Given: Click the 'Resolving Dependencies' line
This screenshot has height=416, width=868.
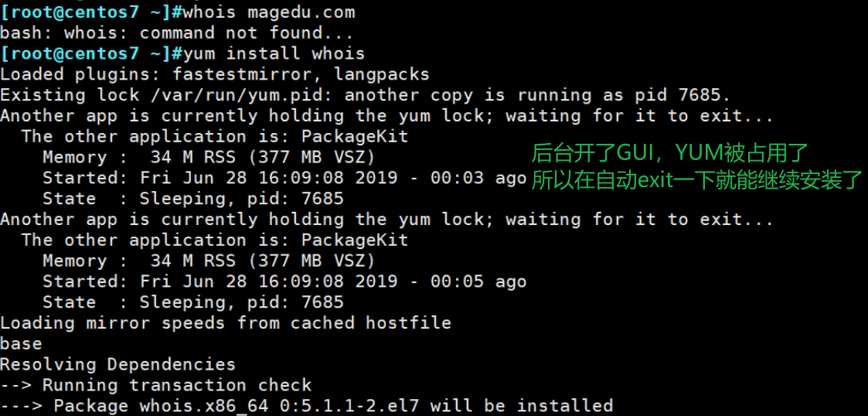Looking at the screenshot, I should point(117,364).
